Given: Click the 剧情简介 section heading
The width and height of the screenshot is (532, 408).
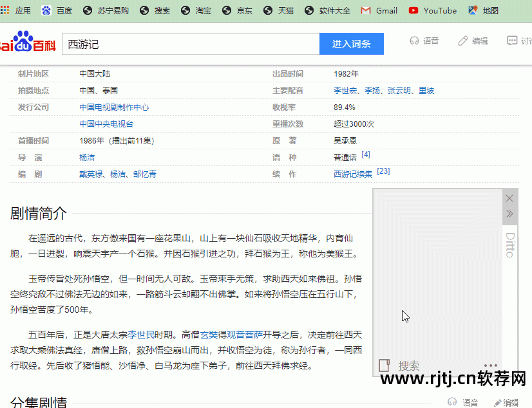Looking at the screenshot, I should [39, 213].
